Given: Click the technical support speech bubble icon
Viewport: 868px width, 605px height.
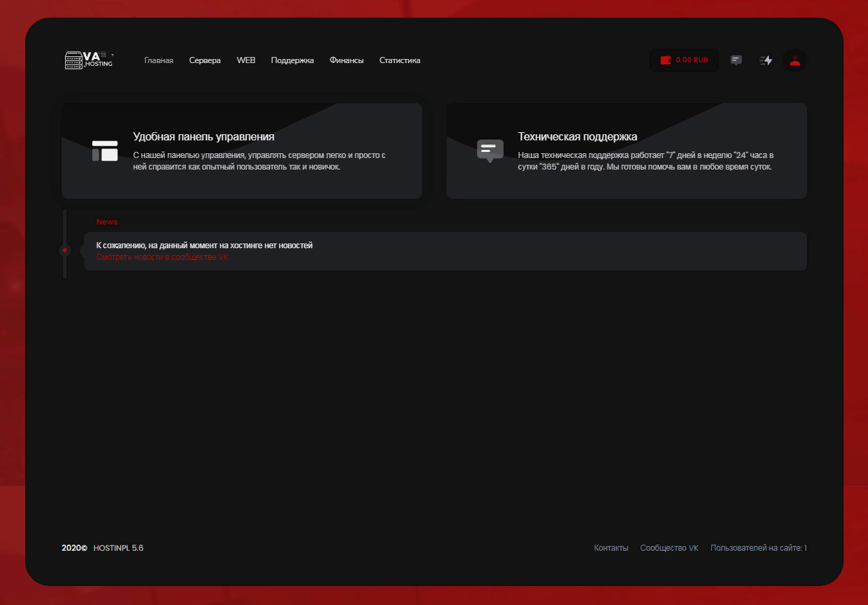Looking at the screenshot, I should [x=490, y=151].
